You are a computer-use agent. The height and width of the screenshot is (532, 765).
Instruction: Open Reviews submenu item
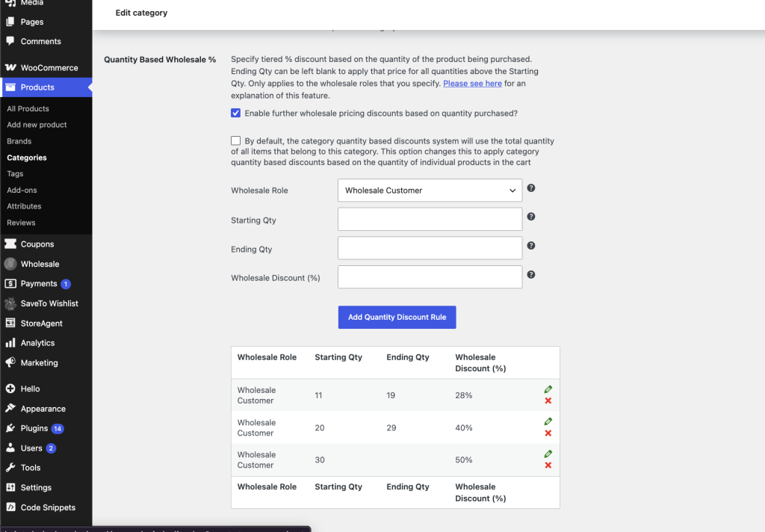click(21, 223)
